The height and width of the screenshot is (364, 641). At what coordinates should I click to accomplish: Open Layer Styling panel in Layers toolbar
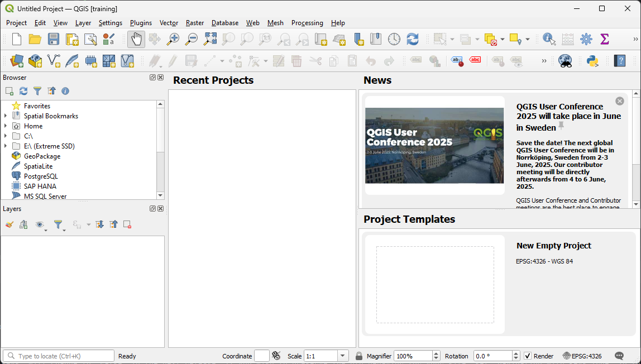point(9,224)
